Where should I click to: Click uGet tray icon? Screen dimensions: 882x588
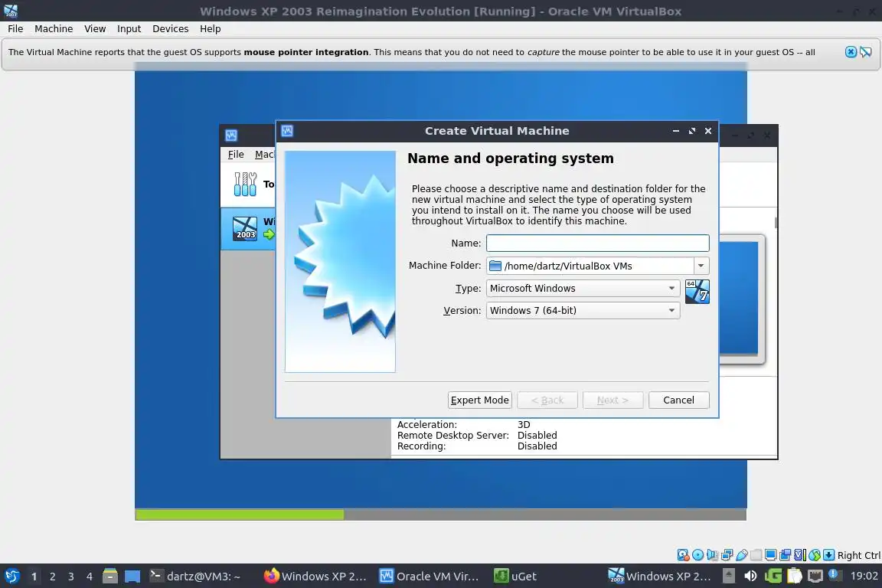click(x=773, y=577)
